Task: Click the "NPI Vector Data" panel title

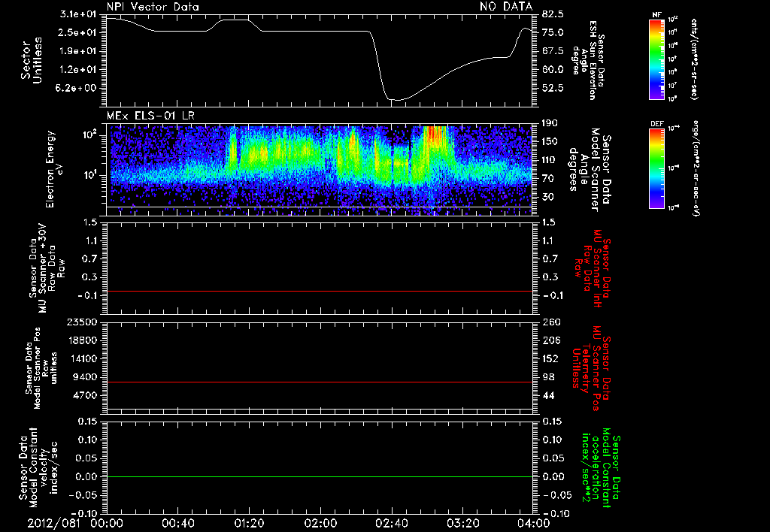Action: click(153, 7)
